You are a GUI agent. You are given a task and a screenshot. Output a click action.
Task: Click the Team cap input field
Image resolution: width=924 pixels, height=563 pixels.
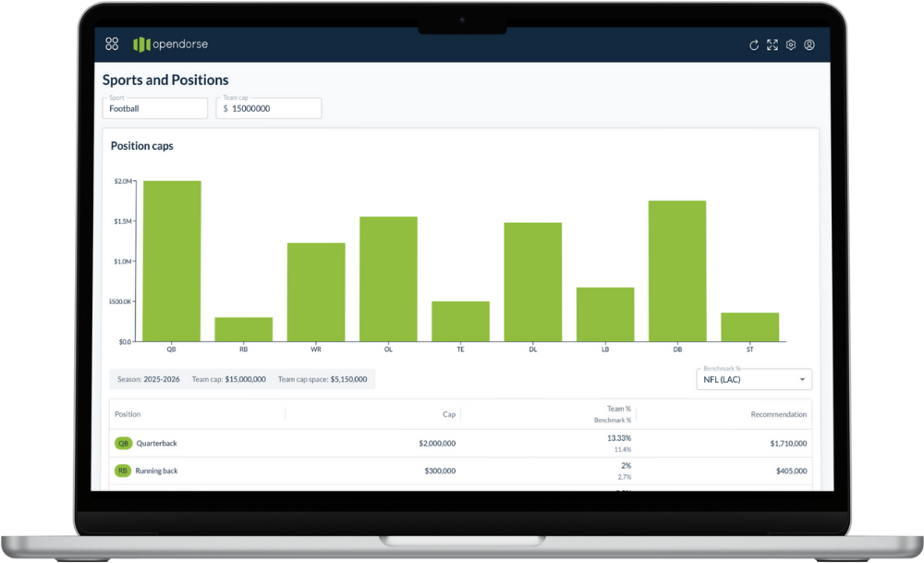[x=269, y=108]
